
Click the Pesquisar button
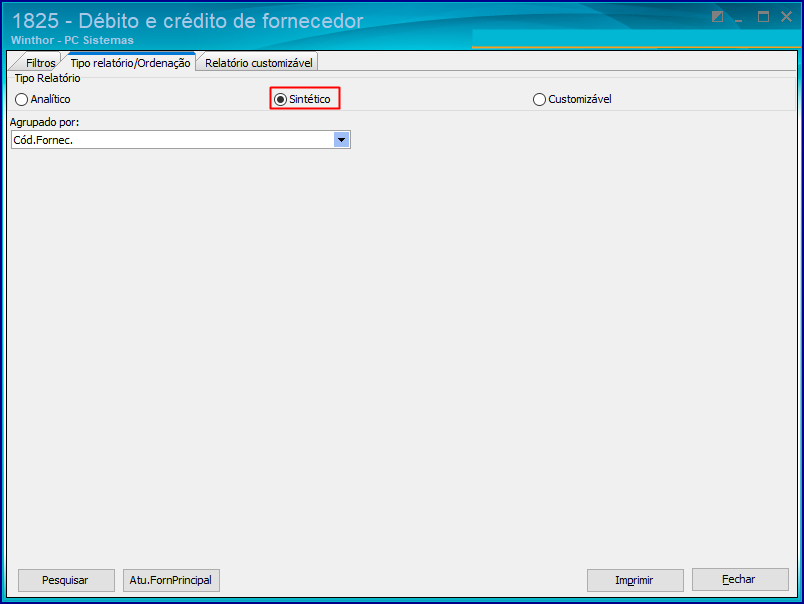[x=66, y=580]
